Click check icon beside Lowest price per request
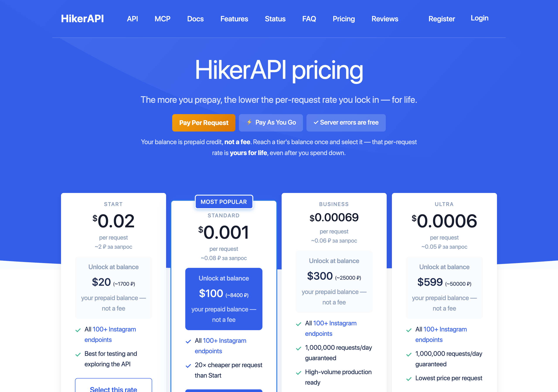558x392 pixels. coord(409,379)
